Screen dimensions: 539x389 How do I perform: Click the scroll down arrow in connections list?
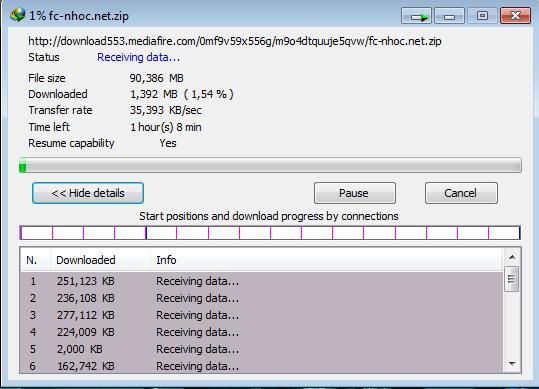(x=512, y=364)
